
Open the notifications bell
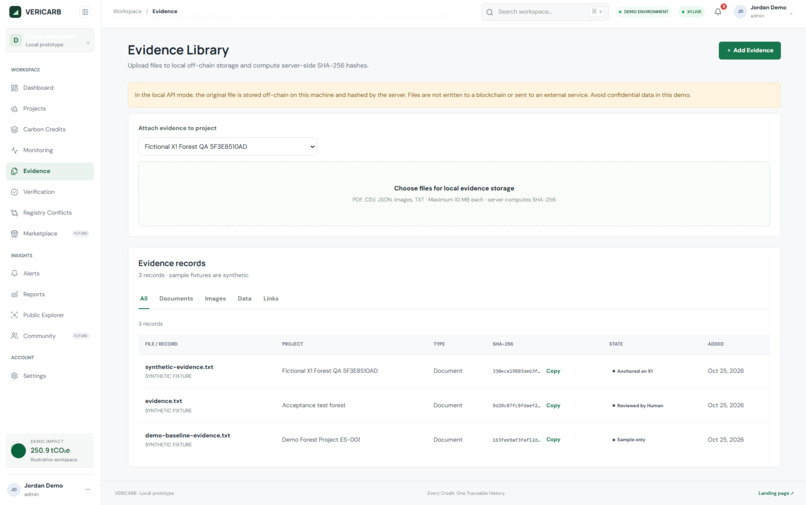718,11
